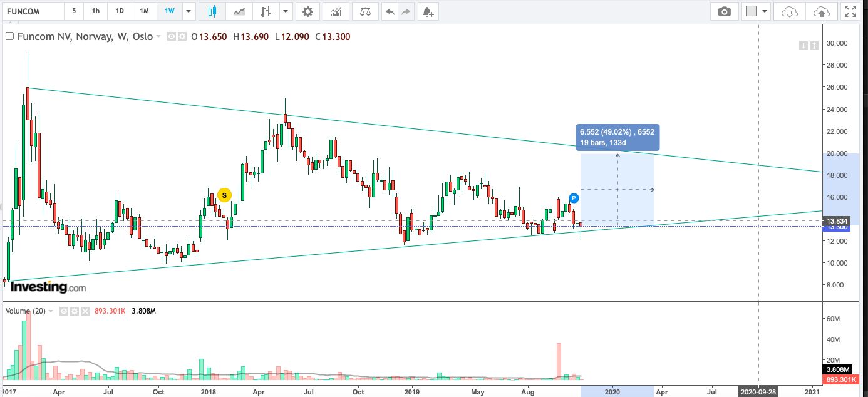Screen dimensions: 868x397
Task: Click the blue P marker
Action: pos(573,198)
